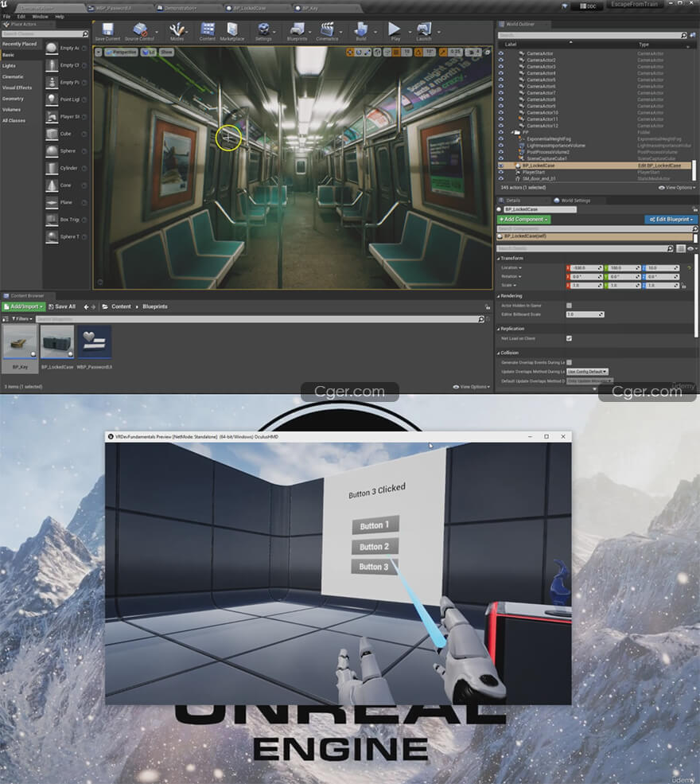Hide CameraActor5 using its eye icon

point(501,80)
